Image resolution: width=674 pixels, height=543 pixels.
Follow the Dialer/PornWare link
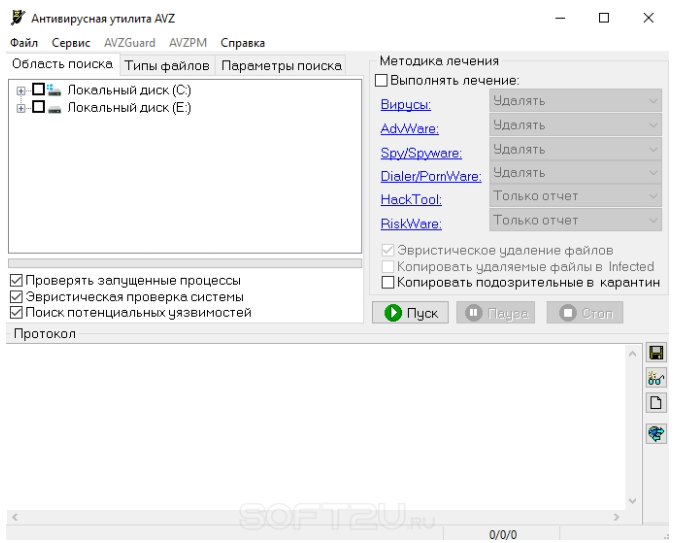(431, 176)
